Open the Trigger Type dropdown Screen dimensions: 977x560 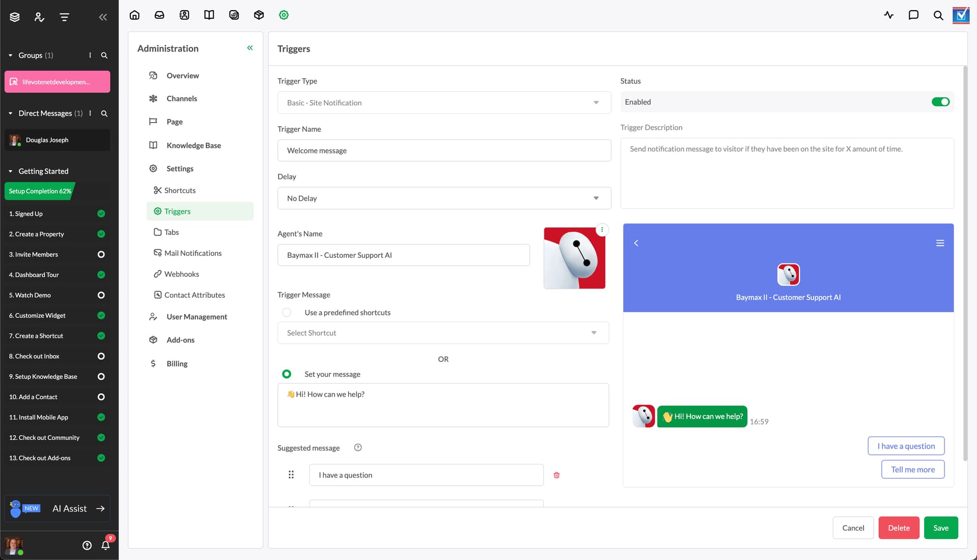pyautogui.click(x=444, y=103)
